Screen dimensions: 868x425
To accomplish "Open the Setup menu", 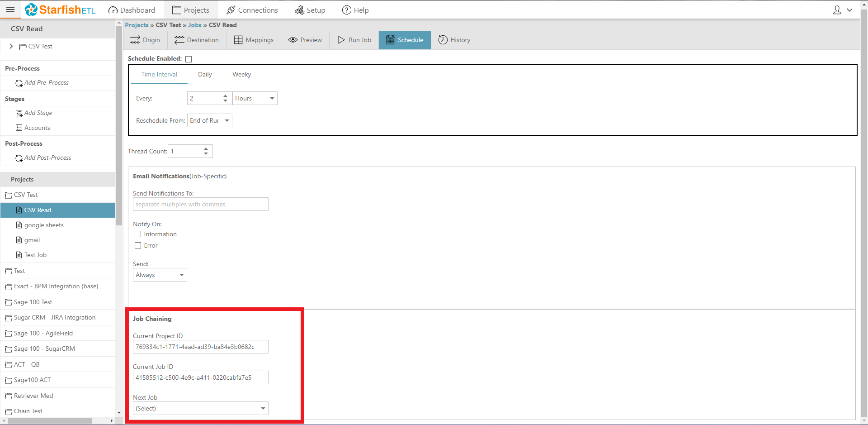I will click(x=310, y=10).
